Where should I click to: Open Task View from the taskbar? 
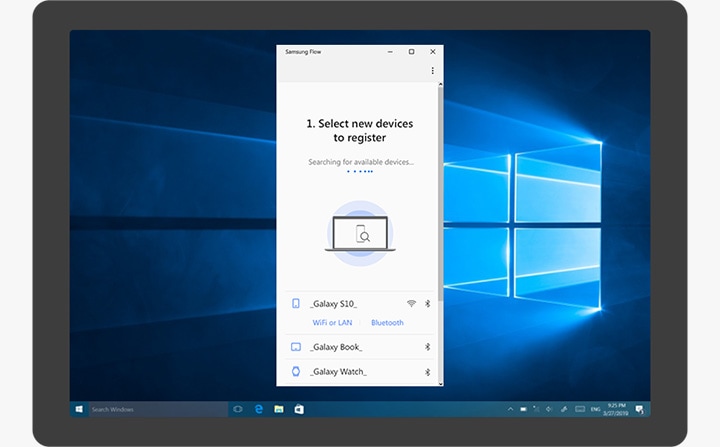[x=238, y=409]
